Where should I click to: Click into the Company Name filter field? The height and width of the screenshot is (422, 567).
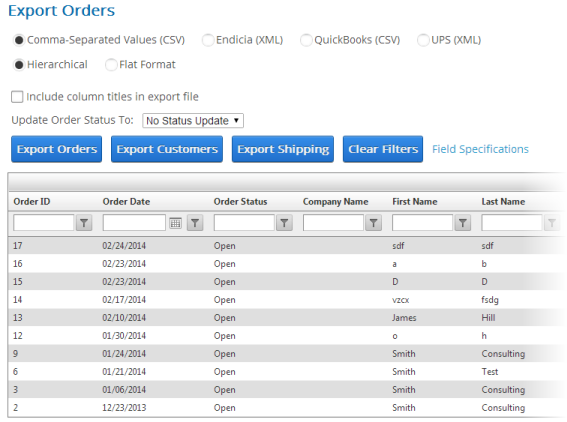tap(333, 223)
